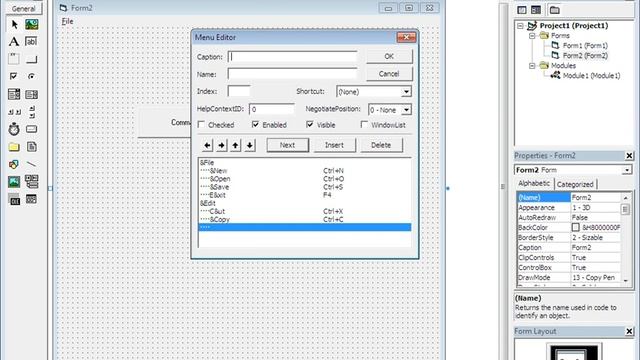The width and height of the screenshot is (640, 360).
Task: Click the General toolbox tab
Action: click(23, 8)
